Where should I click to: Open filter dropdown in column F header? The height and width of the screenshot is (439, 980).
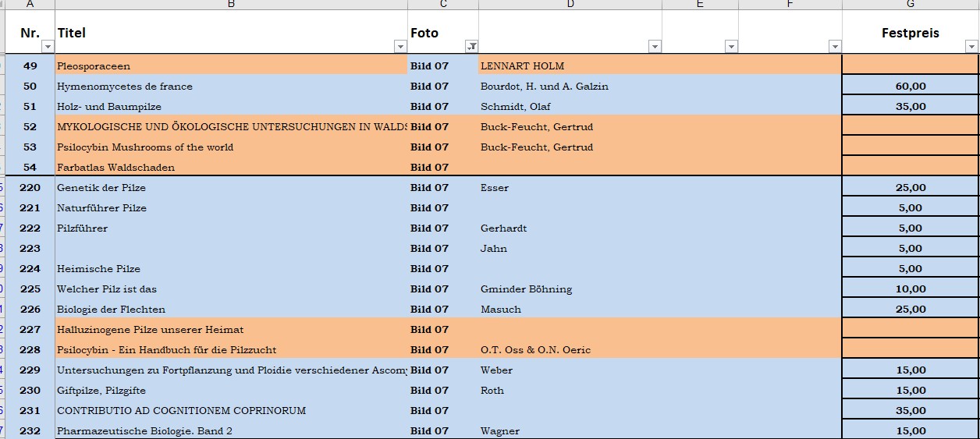[x=835, y=47]
